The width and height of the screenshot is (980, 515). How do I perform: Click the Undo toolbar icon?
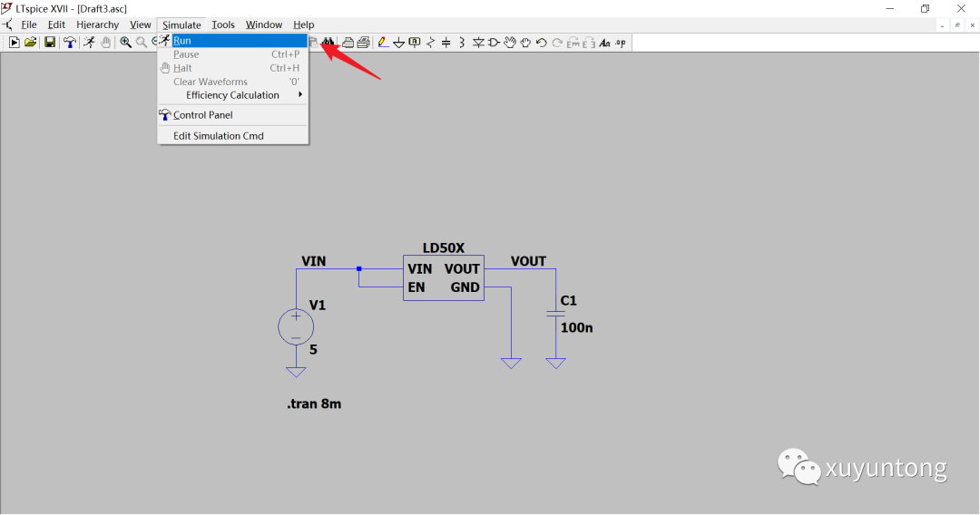click(x=542, y=43)
